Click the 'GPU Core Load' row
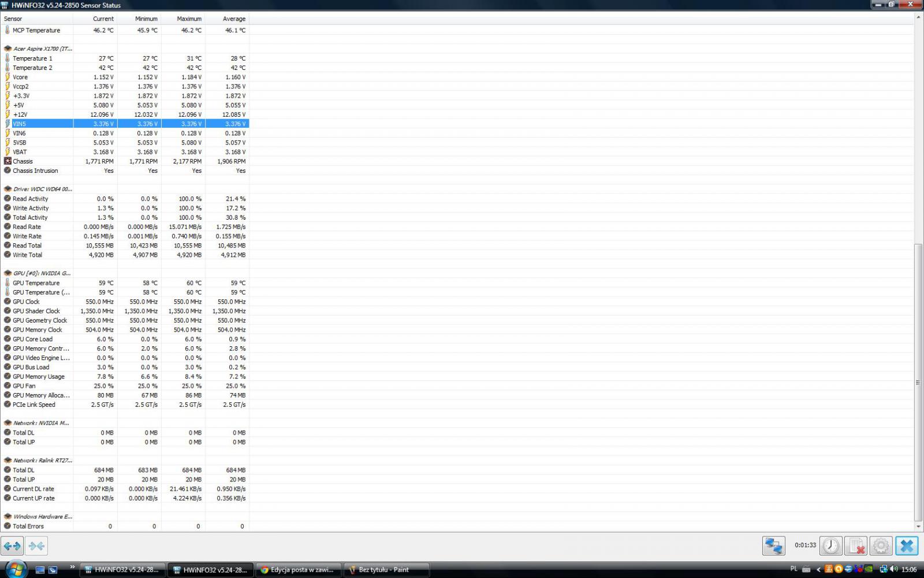 (x=125, y=339)
